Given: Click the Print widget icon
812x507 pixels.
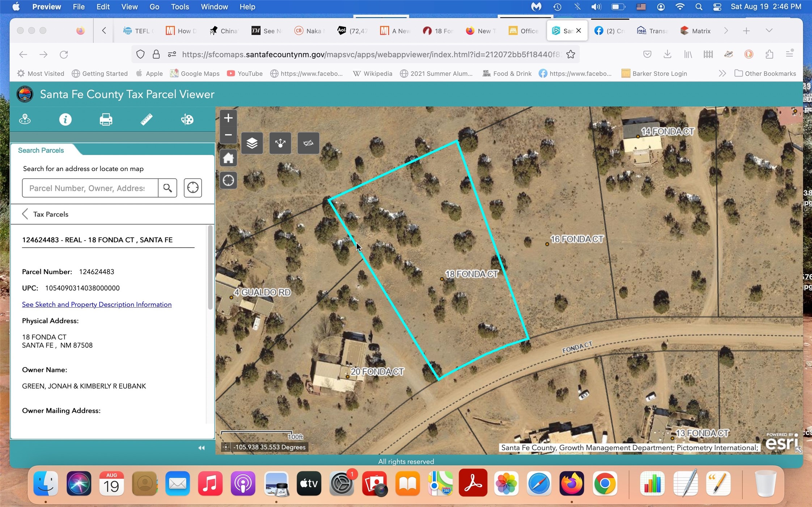Looking at the screenshot, I should [x=106, y=120].
